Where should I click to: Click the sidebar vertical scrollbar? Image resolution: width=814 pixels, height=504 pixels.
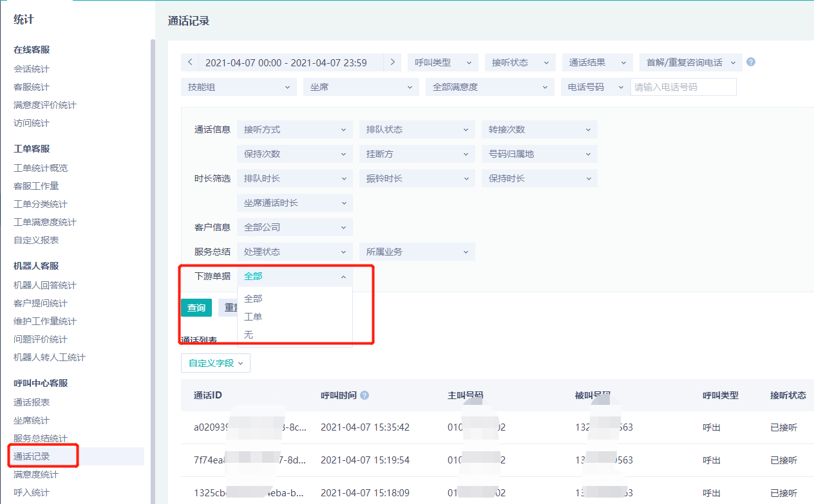coord(153,257)
